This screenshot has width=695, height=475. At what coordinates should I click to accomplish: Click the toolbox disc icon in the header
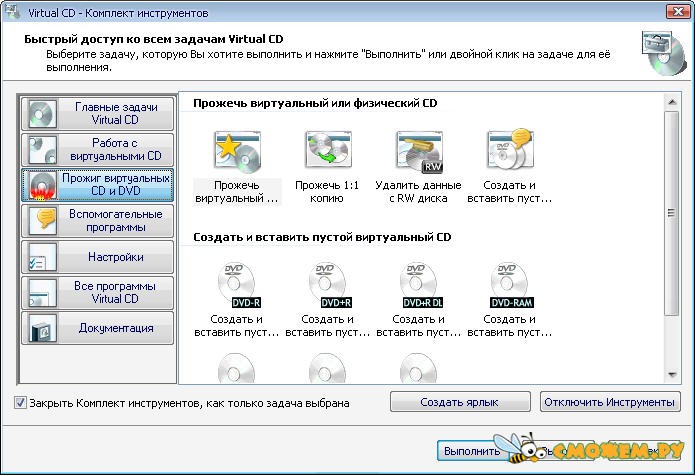coord(664,52)
